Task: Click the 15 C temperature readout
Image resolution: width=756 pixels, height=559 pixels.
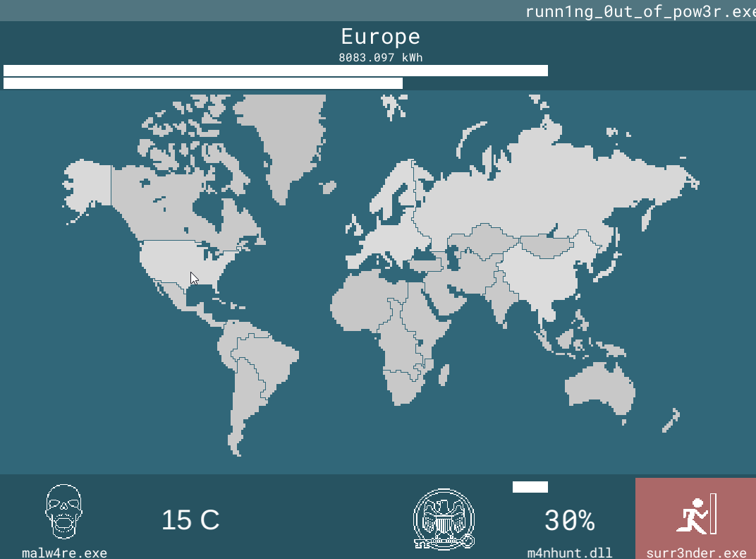Action: coord(190,520)
